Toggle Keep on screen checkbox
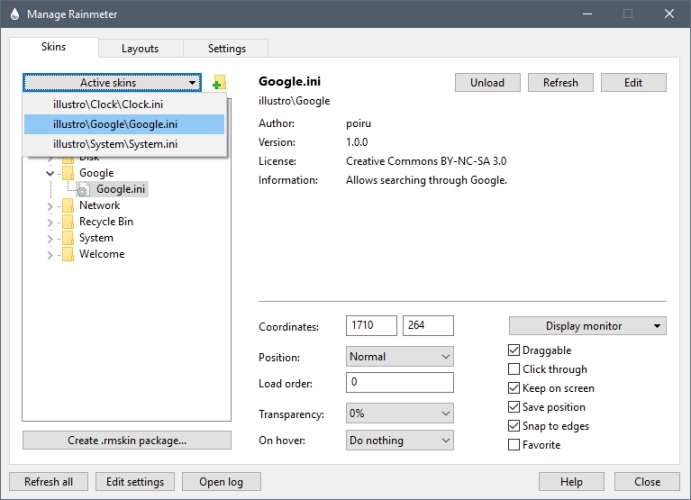691x500 pixels. [x=514, y=388]
